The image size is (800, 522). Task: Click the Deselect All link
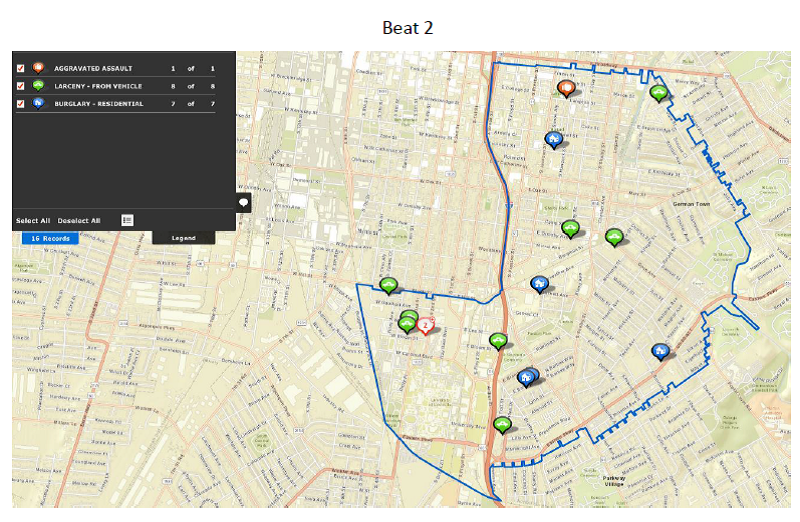79,220
